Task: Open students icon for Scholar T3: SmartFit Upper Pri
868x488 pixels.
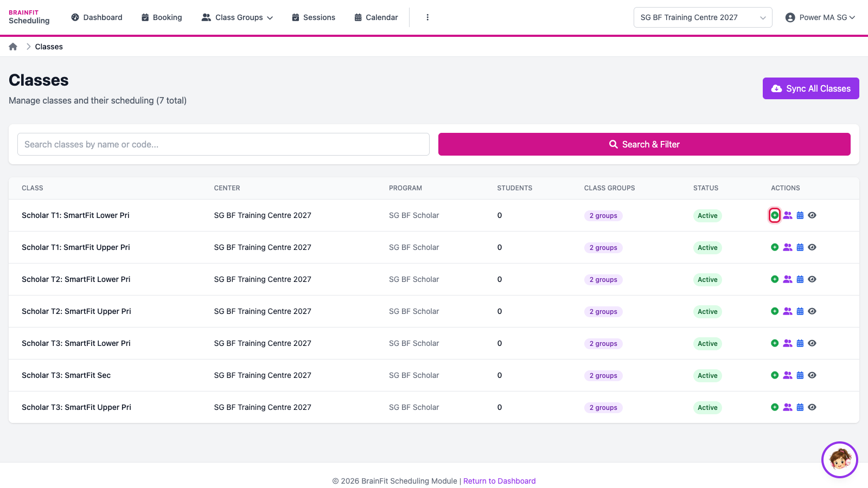Action: coord(788,407)
